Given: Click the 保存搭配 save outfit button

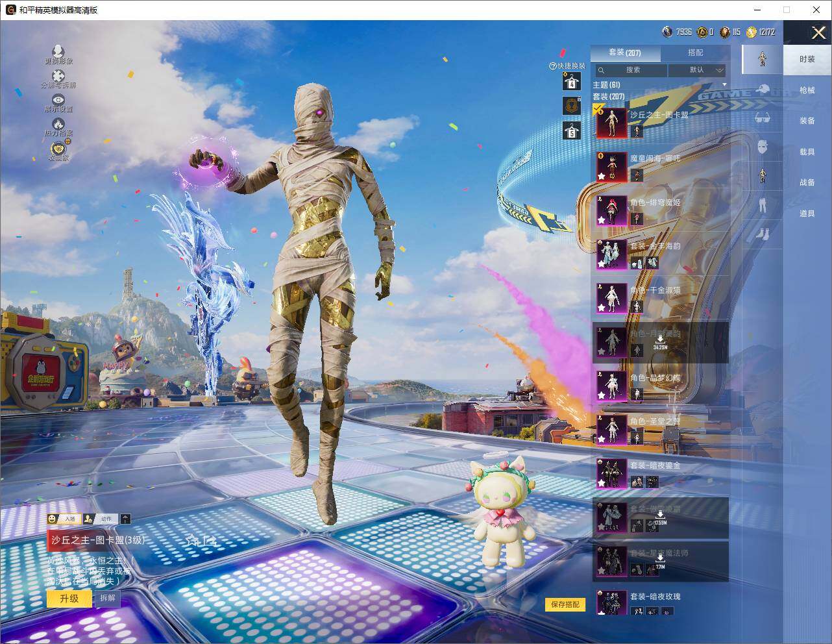Looking at the screenshot, I should coord(565,604).
